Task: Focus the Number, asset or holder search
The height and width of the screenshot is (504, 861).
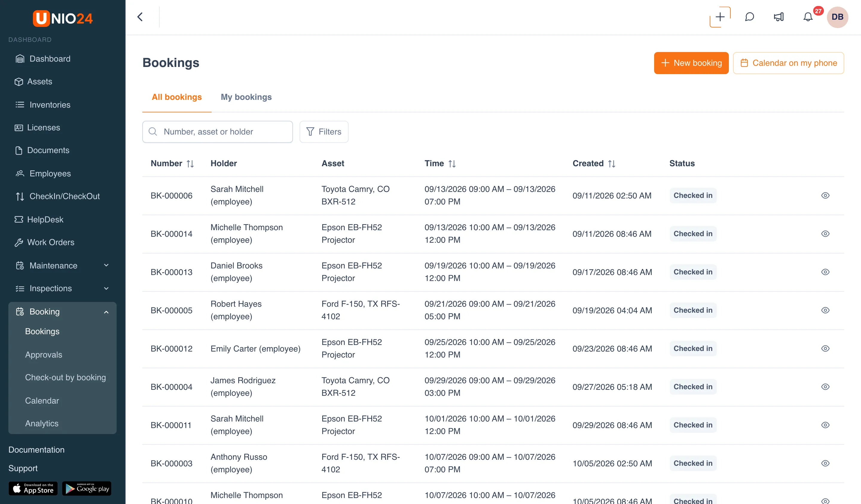Action: tap(217, 132)
